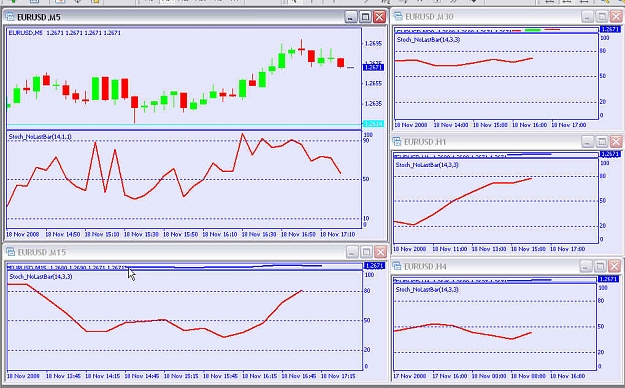625x388 pixels.
Task: Click the 1.2671 price tag in H4 window
Action: [608, 279]
